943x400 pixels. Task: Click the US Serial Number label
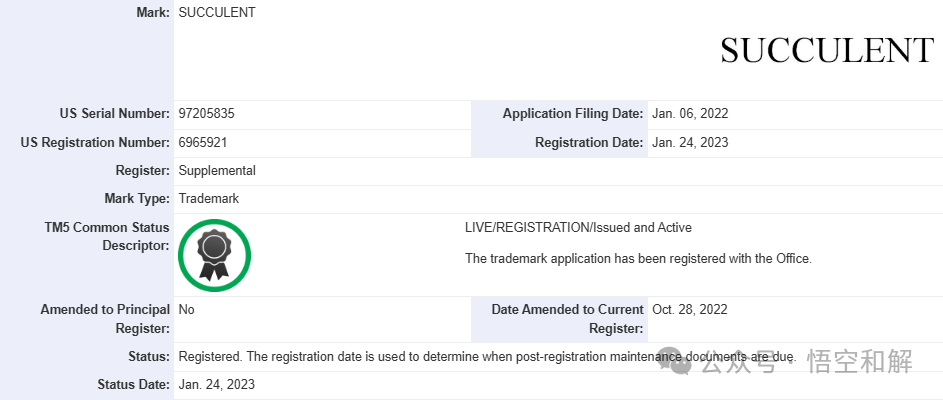(x=114, y=114)
